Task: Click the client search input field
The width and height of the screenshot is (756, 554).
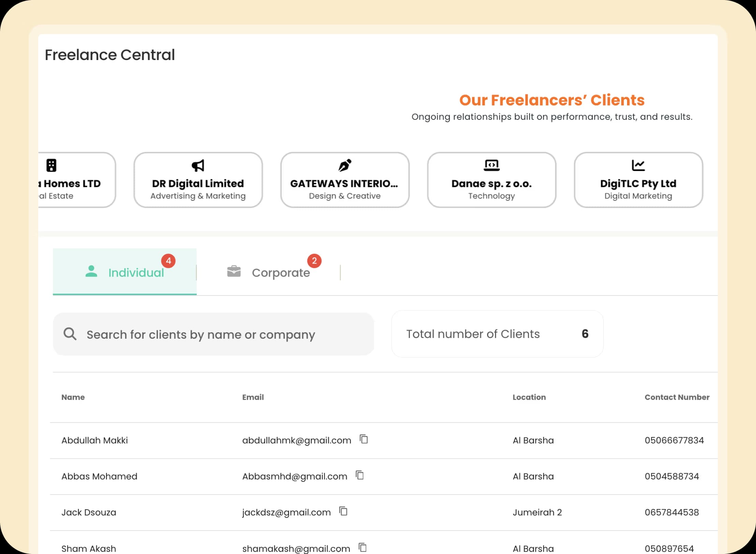Action: point(213,334)
